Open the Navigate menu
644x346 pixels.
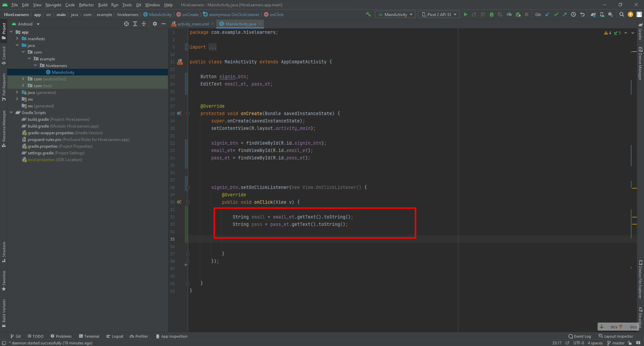53,5
